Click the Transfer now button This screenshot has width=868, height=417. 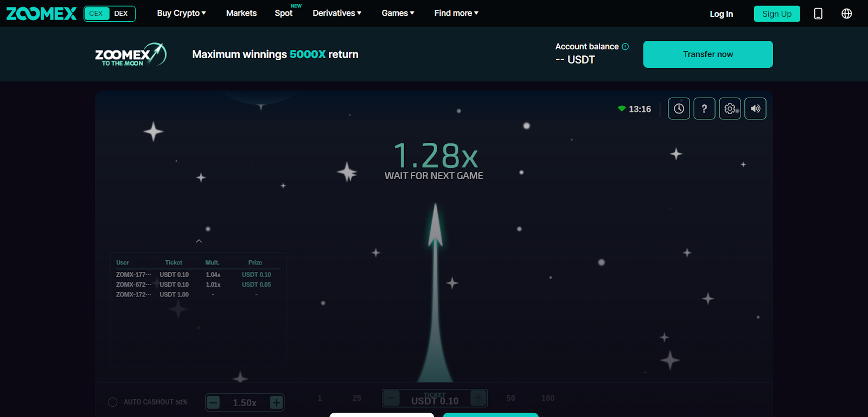pos(708,54)
